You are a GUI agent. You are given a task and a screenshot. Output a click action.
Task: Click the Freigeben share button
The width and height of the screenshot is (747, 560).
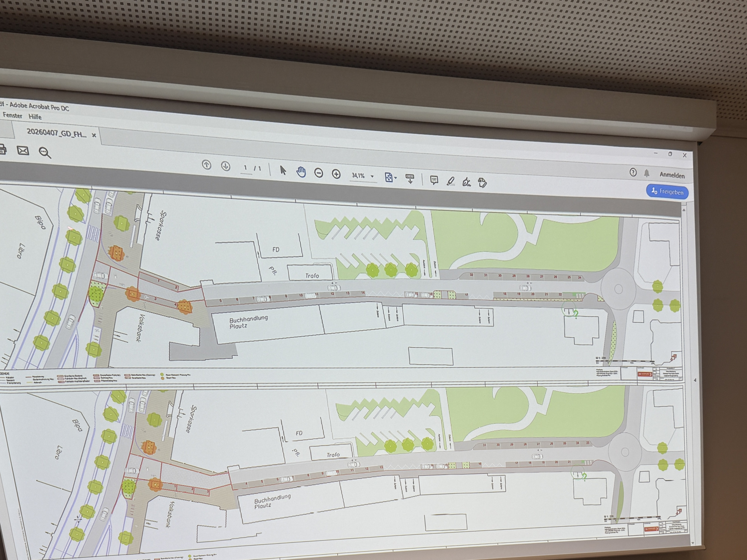(667, 192)
